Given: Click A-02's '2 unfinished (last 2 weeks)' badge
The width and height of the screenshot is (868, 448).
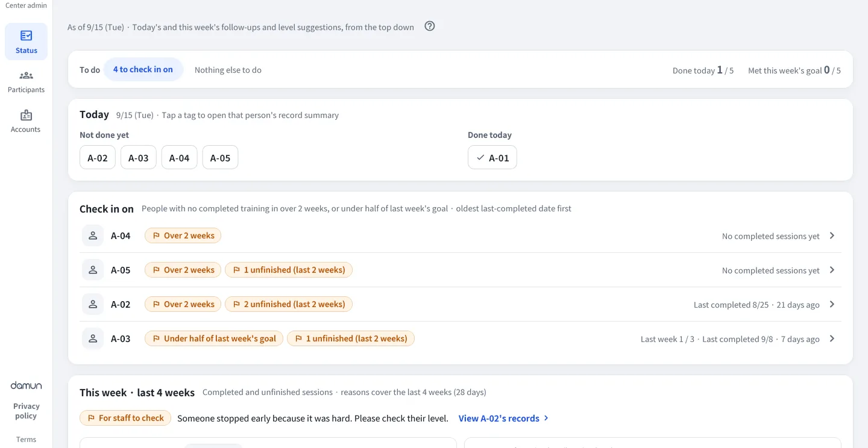Looking at the screenshot, I should [289, 304].
